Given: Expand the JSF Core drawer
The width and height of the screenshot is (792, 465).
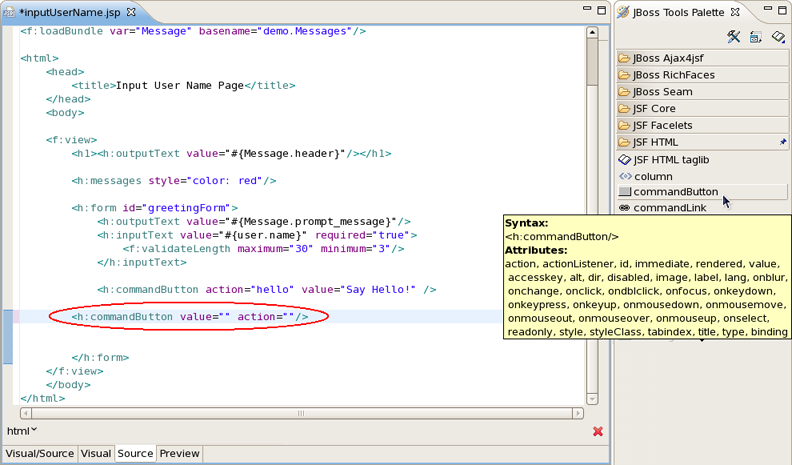Looking at the screenshot, I should point(654,109).
